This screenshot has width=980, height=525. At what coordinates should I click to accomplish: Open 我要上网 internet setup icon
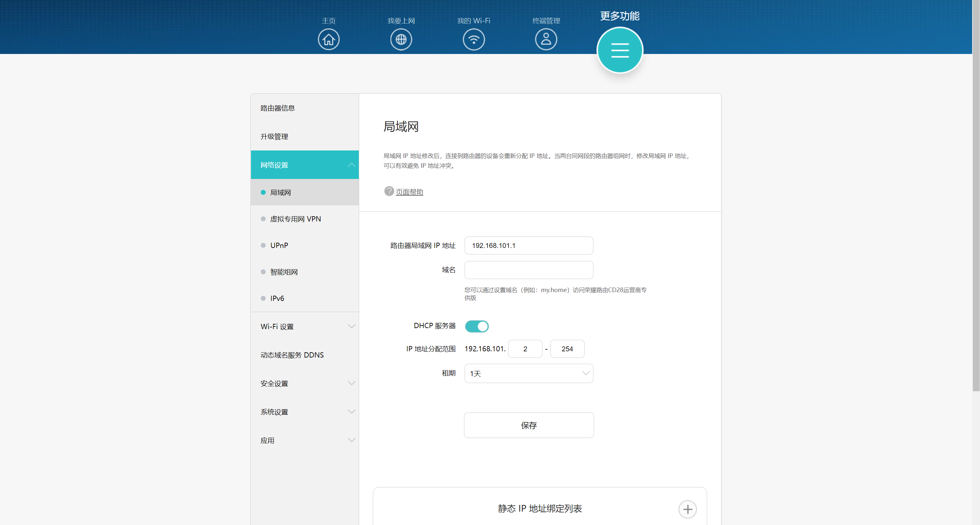(x=401, y=39)
